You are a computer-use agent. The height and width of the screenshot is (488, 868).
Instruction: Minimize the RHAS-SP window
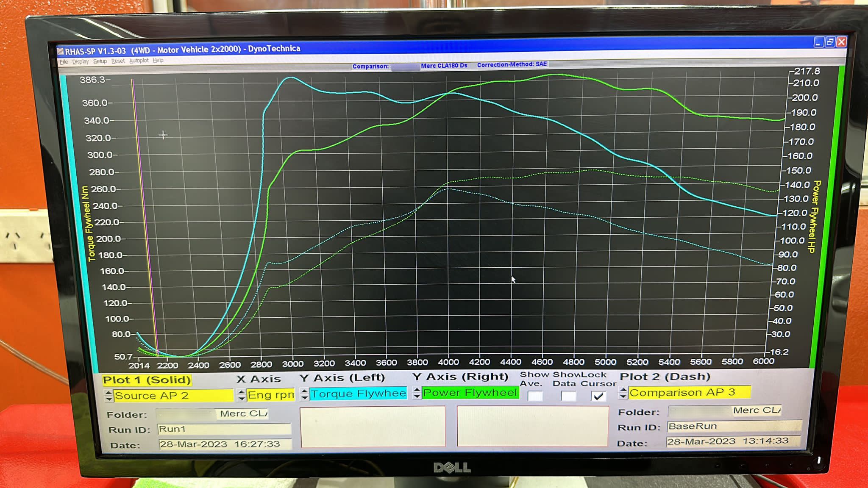(818, 42)
